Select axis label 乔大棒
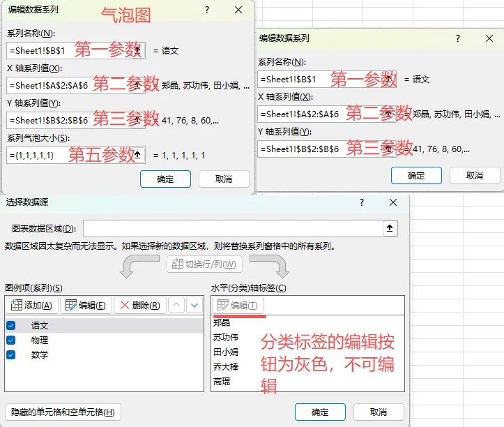Viewport: 504px width, 427px height. click(x=226, y=367)
